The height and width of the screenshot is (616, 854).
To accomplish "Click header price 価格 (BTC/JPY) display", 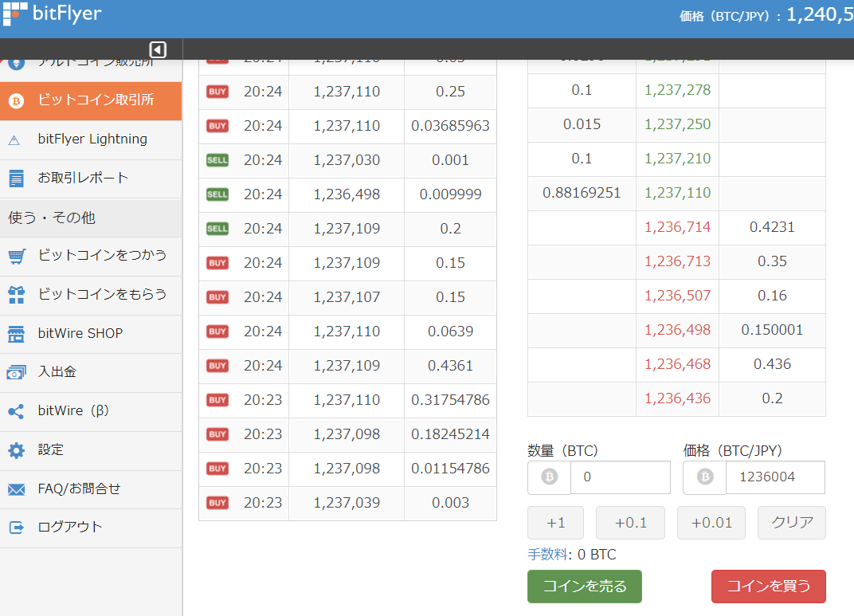I will click(x=766, y=15).
